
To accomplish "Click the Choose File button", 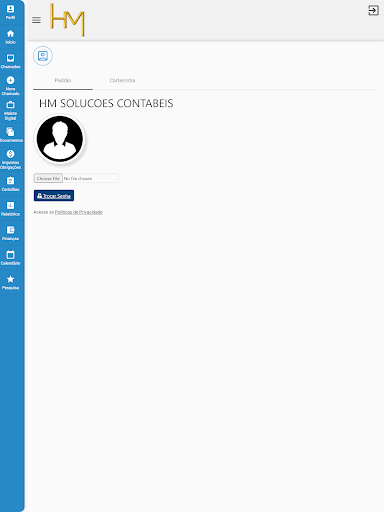I will (48, 178).
